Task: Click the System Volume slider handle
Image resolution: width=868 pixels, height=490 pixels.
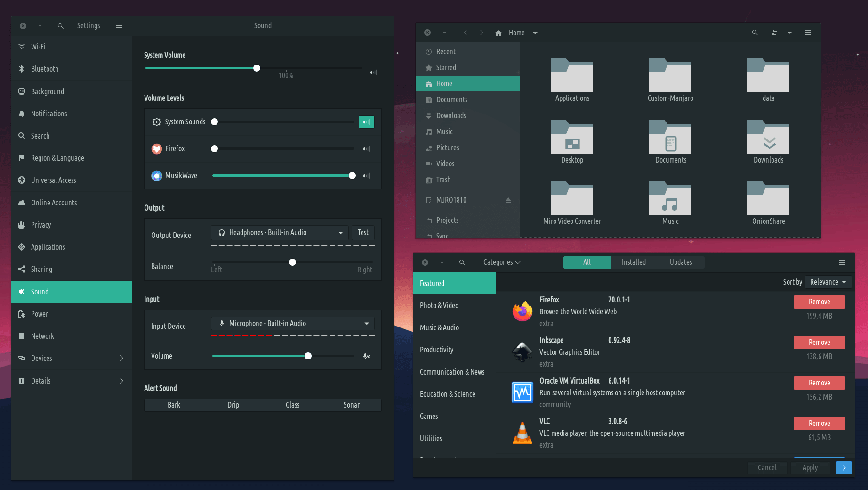Action: (x=257, y=68)
